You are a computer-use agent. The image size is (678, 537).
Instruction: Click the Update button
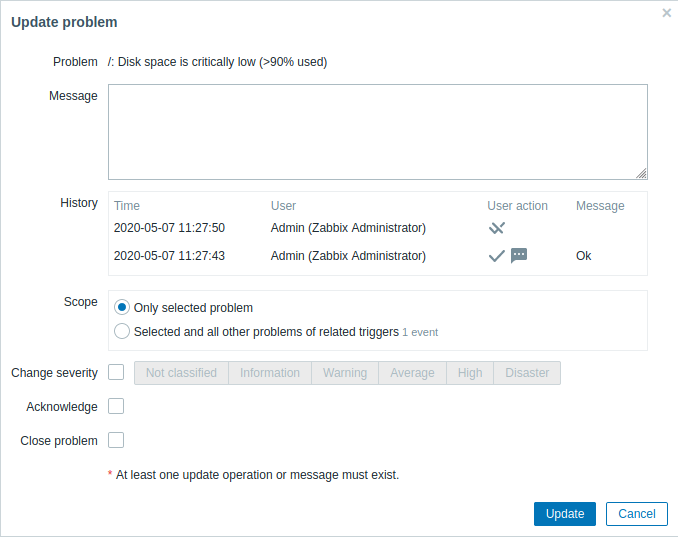pyautogui.click(x=565, y=514)
